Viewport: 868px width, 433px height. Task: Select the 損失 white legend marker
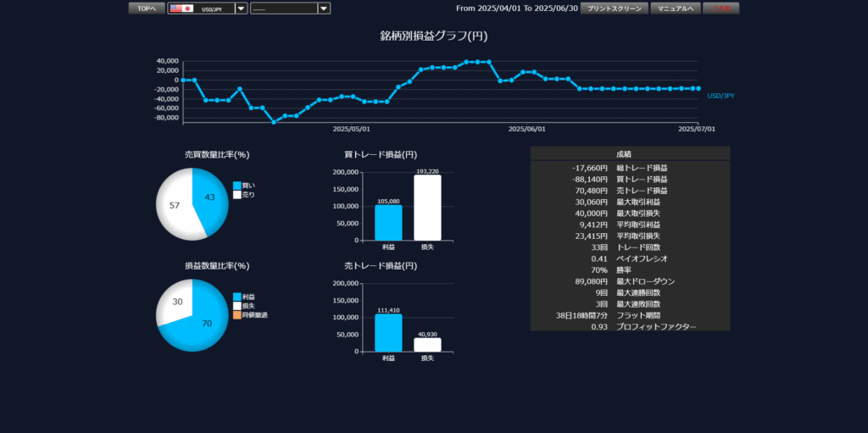click(237, 306)
